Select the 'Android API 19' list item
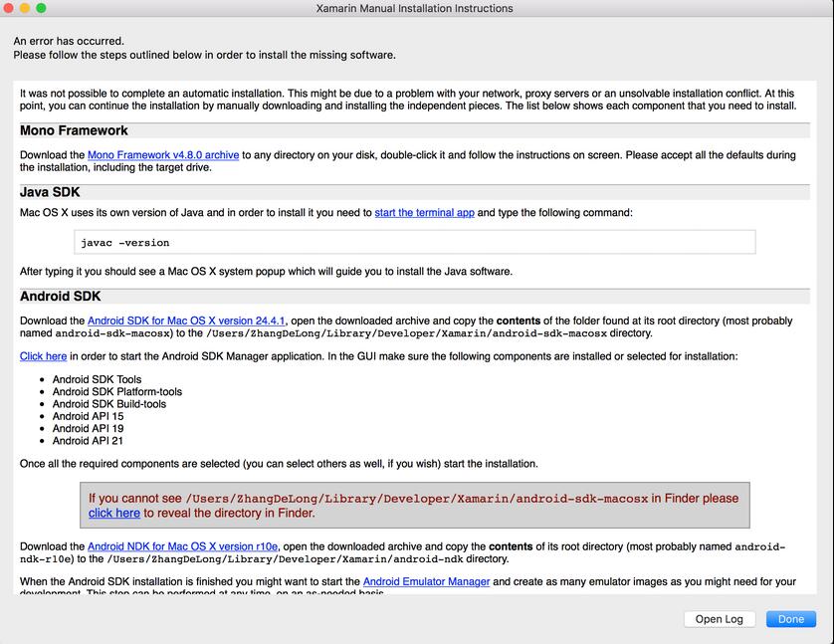The image size is (835, 644). point(88,428)
